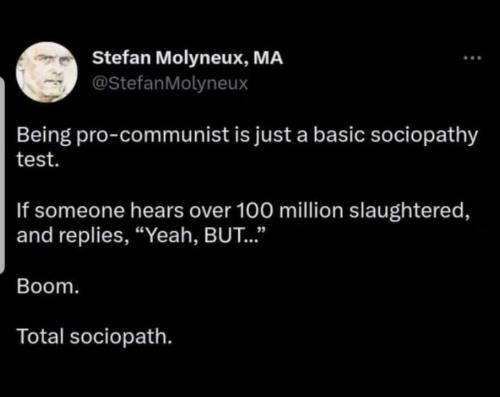Click the word 'Being' at the tweet start
This screenshot has width=500, height=397.
coord(44,136)
